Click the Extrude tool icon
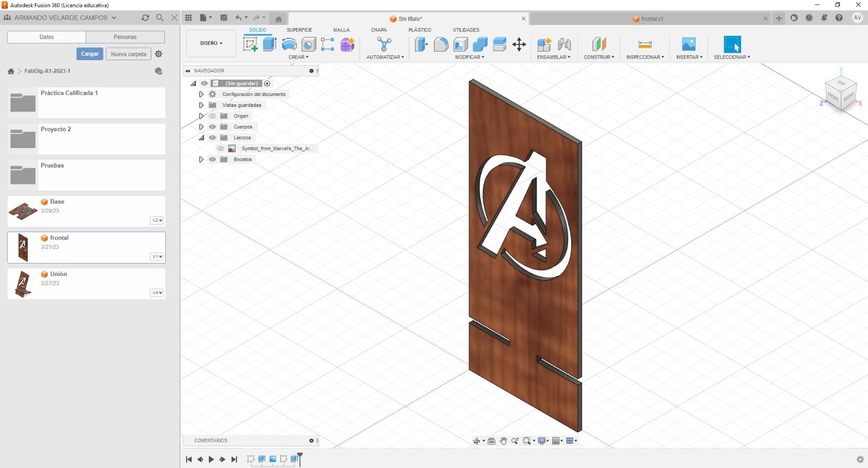This screenshot has width=868, height=468. pos(270,44)
